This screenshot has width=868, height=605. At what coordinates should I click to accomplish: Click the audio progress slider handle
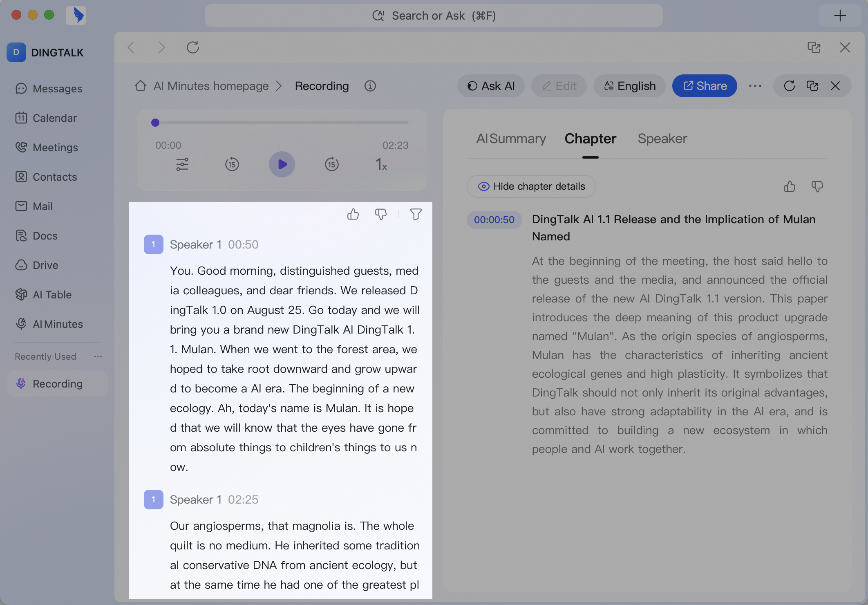155,123
